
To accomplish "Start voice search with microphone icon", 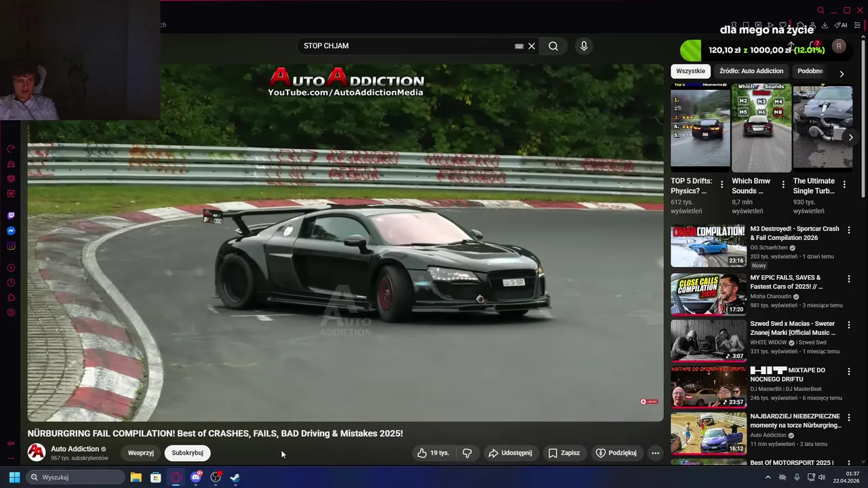I will point(584,46).
